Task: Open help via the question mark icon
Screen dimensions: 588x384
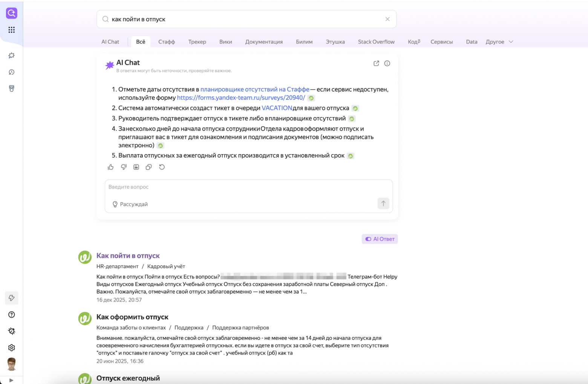Action: (12, 315)
